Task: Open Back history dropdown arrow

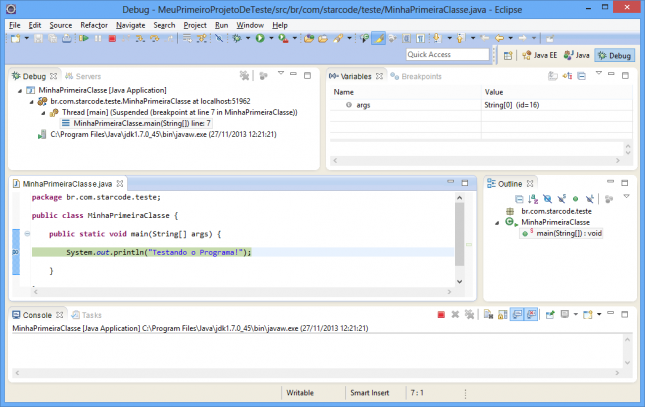Action: click(510, 38)
